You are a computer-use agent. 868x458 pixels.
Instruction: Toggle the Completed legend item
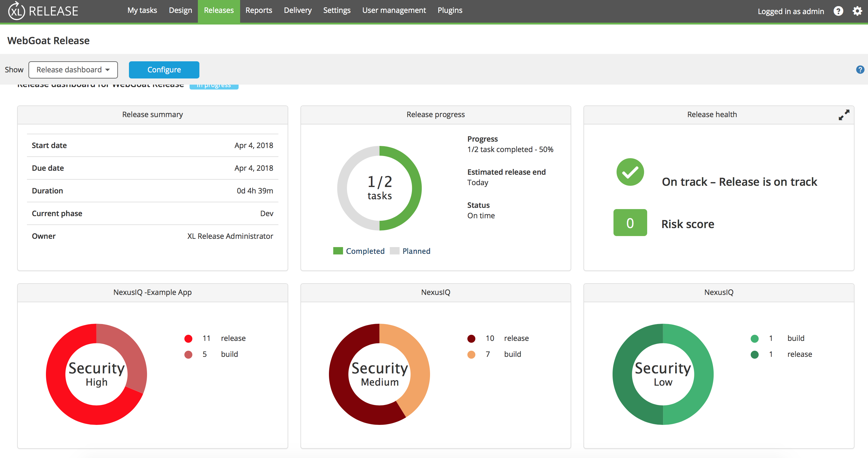359,251
